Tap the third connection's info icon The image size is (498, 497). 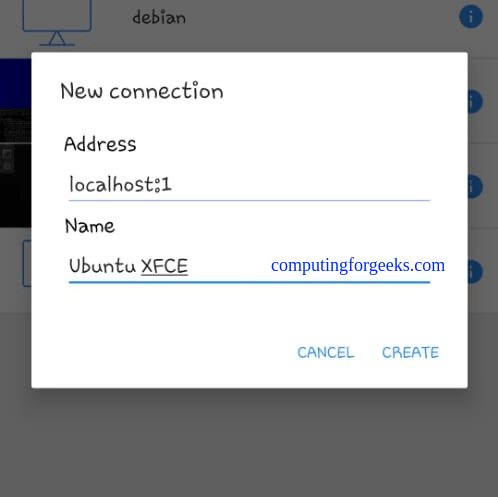[475, 186]
